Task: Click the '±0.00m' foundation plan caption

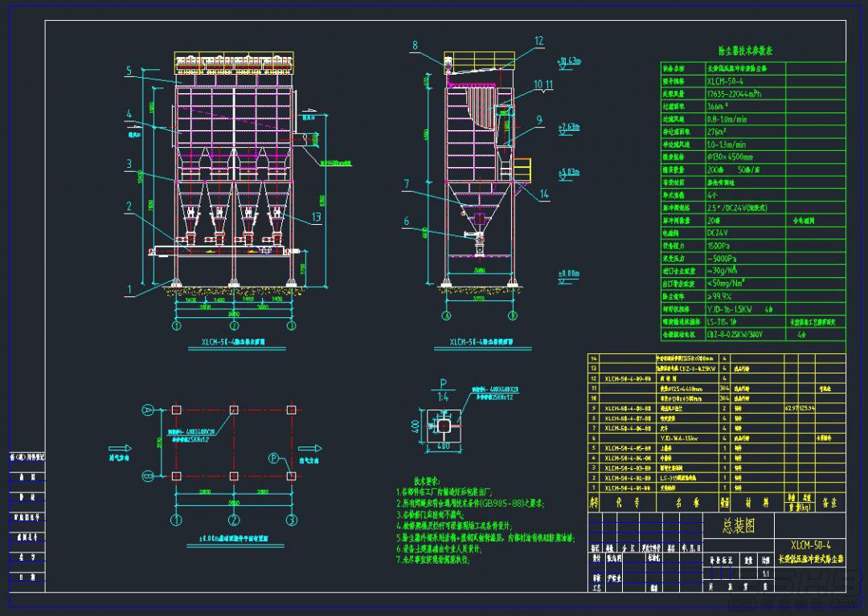Action: (234, 538)
